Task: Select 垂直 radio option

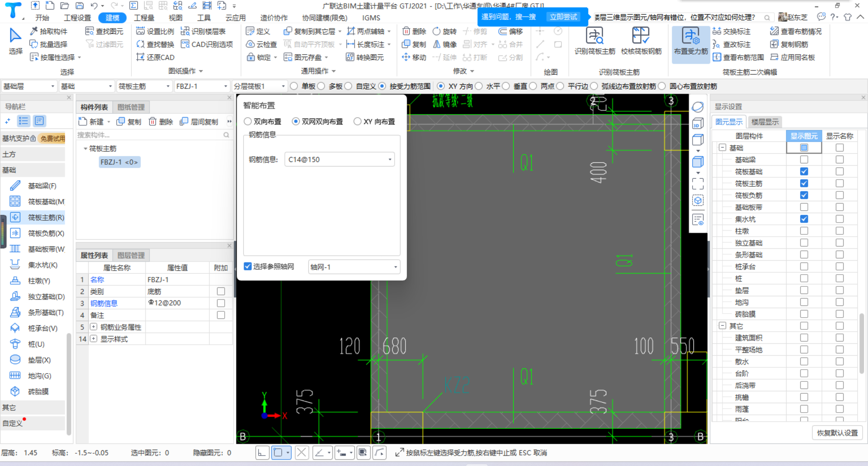Action: [506, 86]
